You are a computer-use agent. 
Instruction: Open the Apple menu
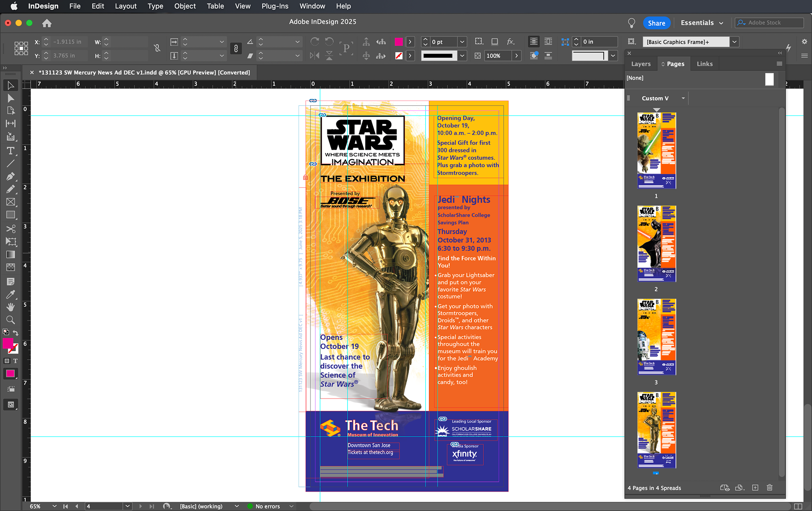14,6
